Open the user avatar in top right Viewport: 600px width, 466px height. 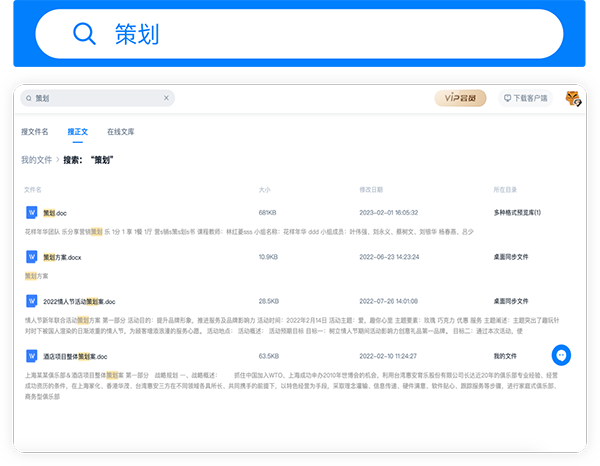tap(572, 98)
